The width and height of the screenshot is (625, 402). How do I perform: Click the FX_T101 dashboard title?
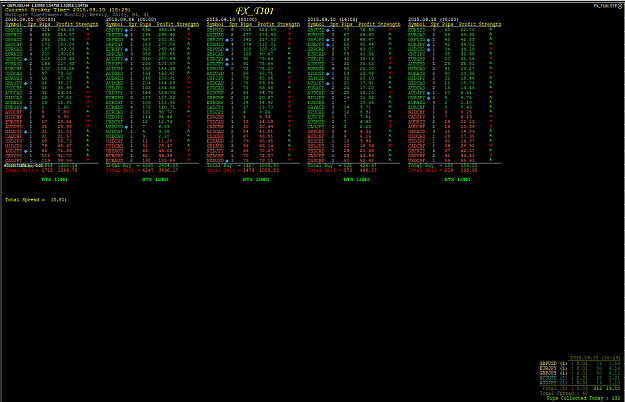(x=254, y=11)
